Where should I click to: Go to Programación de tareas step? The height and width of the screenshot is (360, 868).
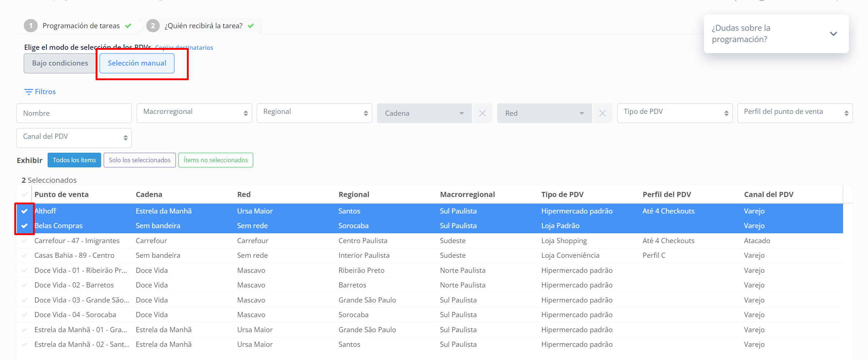point(81,26)
